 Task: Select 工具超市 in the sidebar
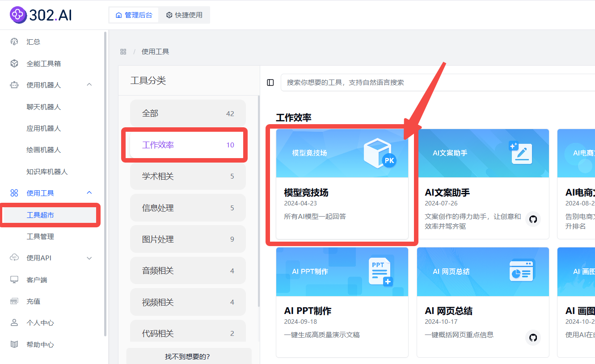click(49, 215)
